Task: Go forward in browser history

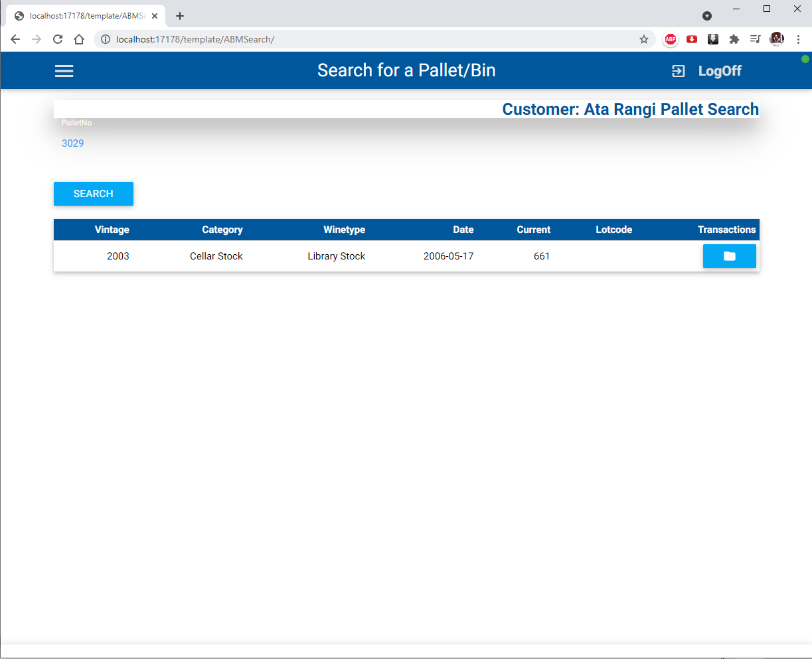Action: point(37,39)
